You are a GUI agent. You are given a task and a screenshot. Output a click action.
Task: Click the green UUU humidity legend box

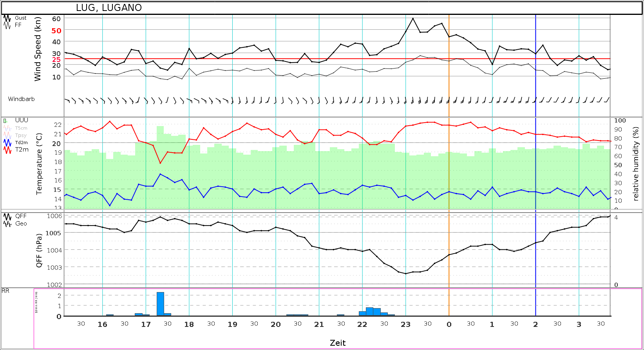pyautogui.click(x=5, y=121)
